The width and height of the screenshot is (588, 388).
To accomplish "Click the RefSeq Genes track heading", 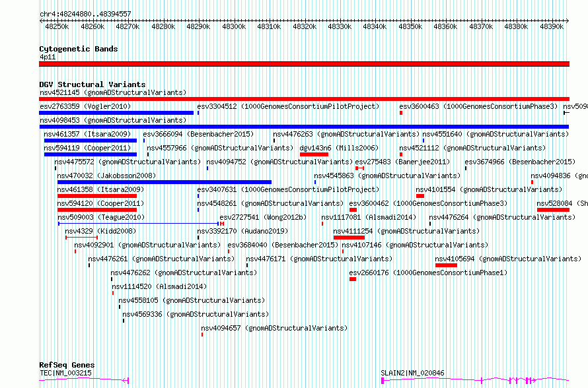I will 67,365.
